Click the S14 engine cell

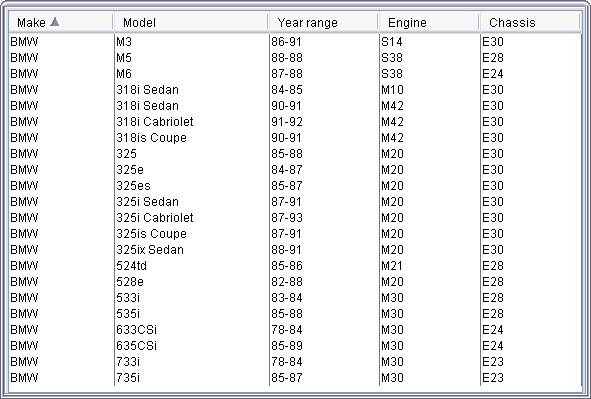tap(430, 42)
